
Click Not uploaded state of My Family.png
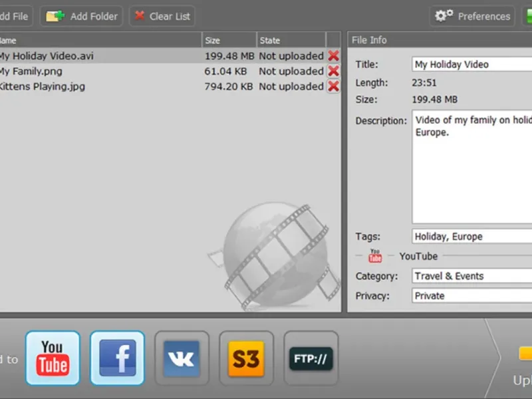pyautogui.click(x=291, y=71)
